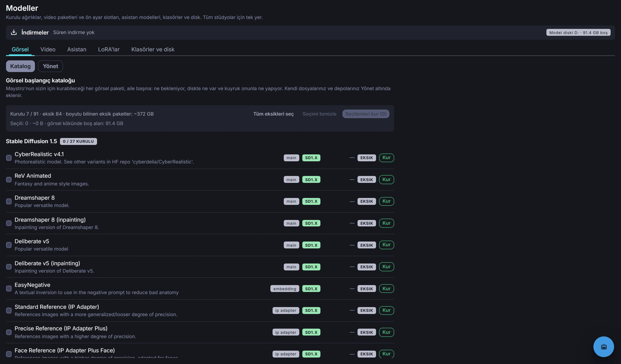
Task: Click the embedding tag on EasyNegative row
Action: tap(285, 289)
